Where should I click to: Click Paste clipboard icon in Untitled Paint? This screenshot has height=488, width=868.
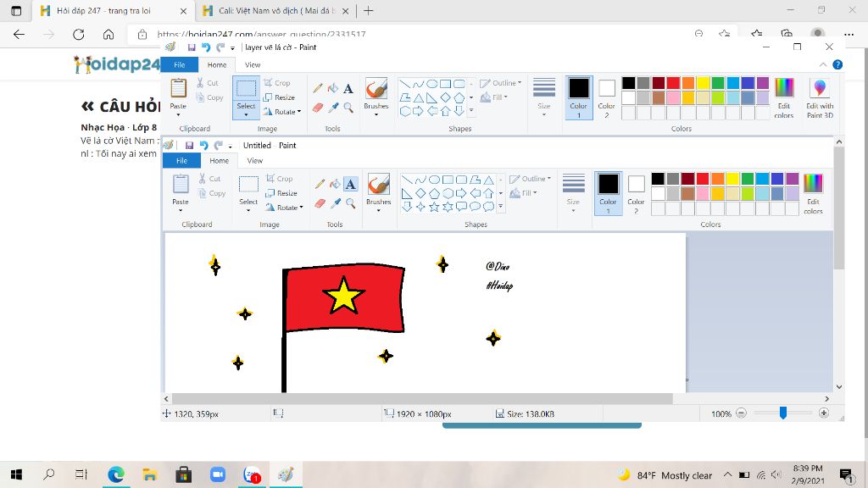point(181,184)
